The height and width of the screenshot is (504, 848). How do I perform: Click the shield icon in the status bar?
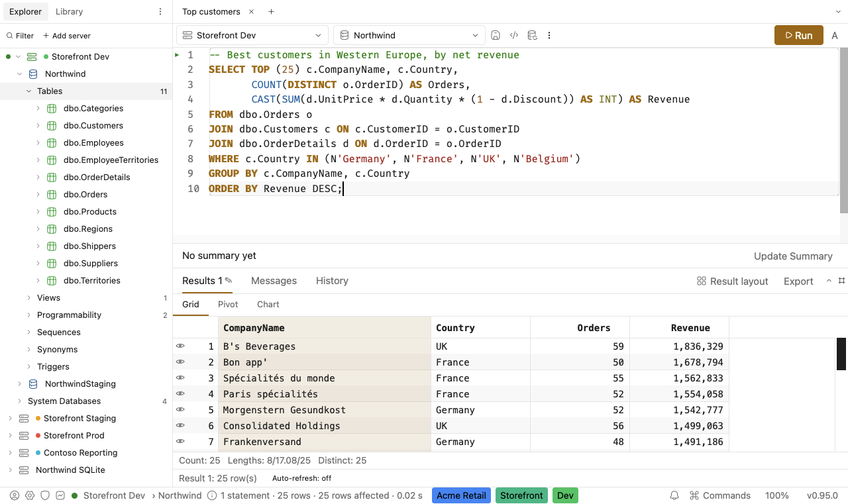pos(45,495)
